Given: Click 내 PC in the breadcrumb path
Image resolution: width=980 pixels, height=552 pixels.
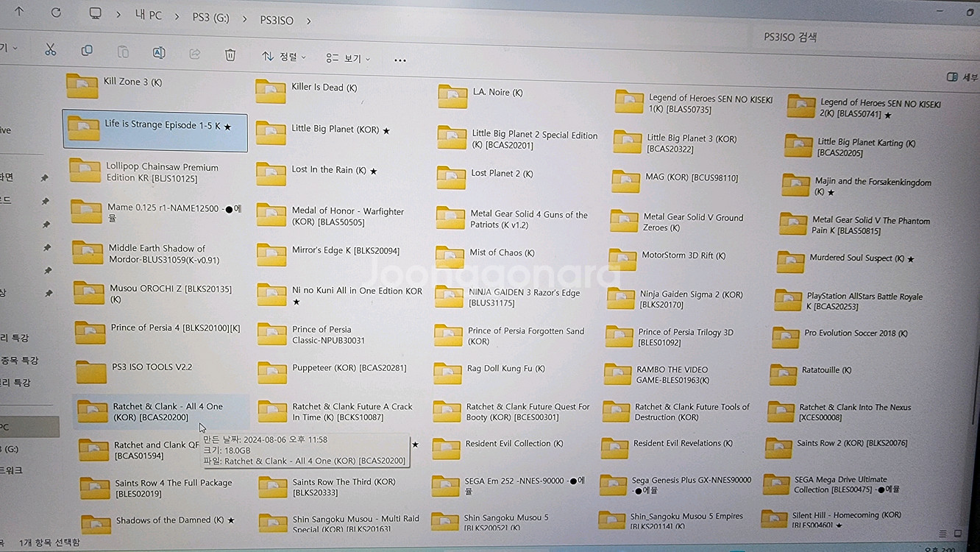Looking at the screenshot, I should click(149, 15).
